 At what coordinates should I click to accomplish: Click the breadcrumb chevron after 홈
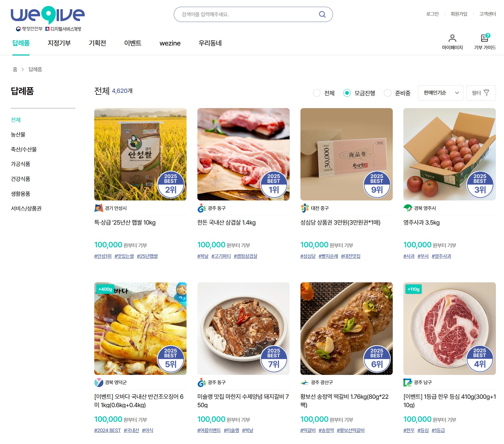[x=23, y=69]
